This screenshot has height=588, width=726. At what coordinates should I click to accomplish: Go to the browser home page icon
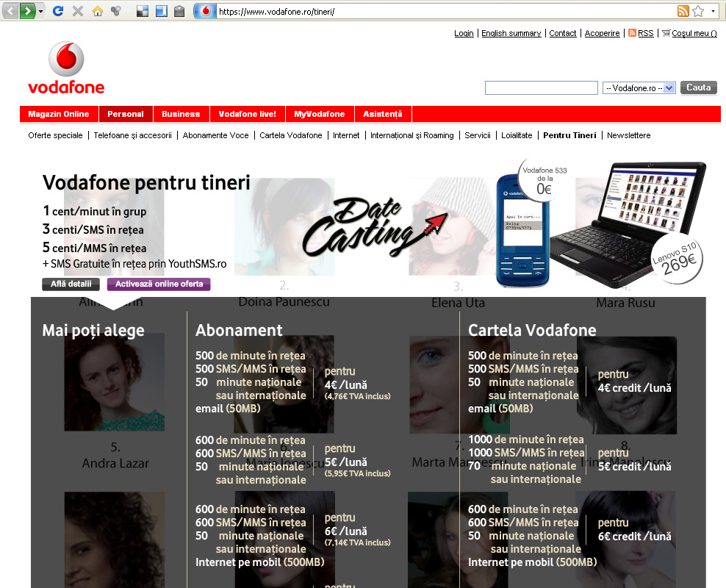tap(97, 11)
